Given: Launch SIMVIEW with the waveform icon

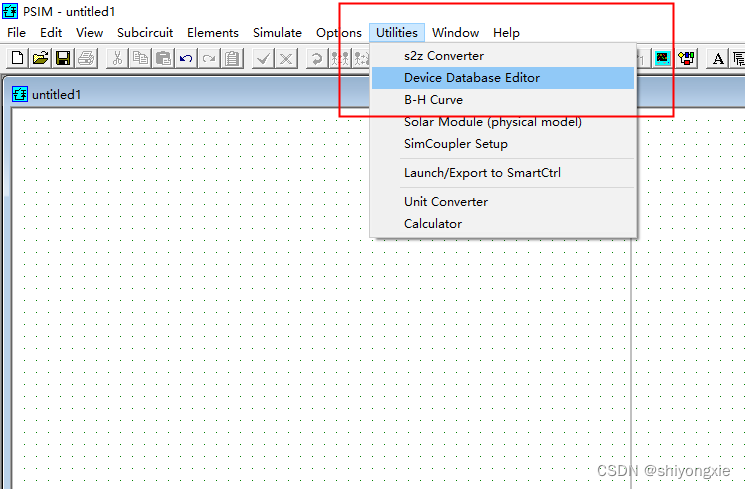Looking at the screenshot, I should (x=662, y=58).
